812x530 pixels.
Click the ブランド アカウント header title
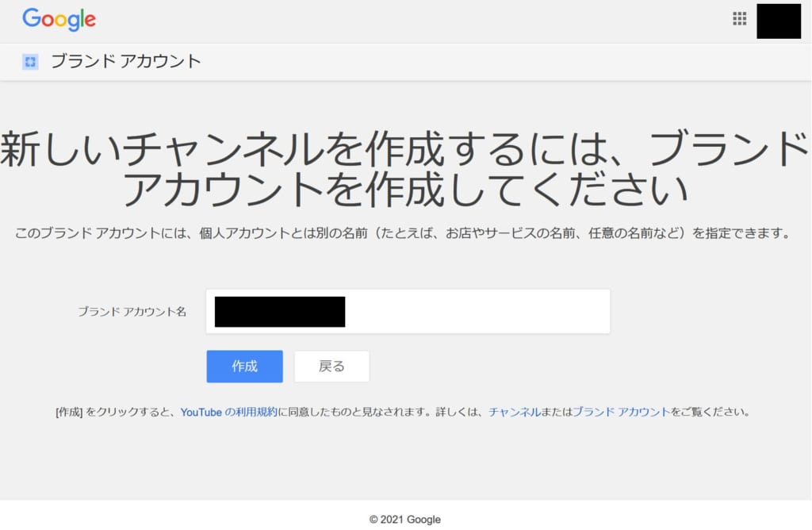[126, 61]
